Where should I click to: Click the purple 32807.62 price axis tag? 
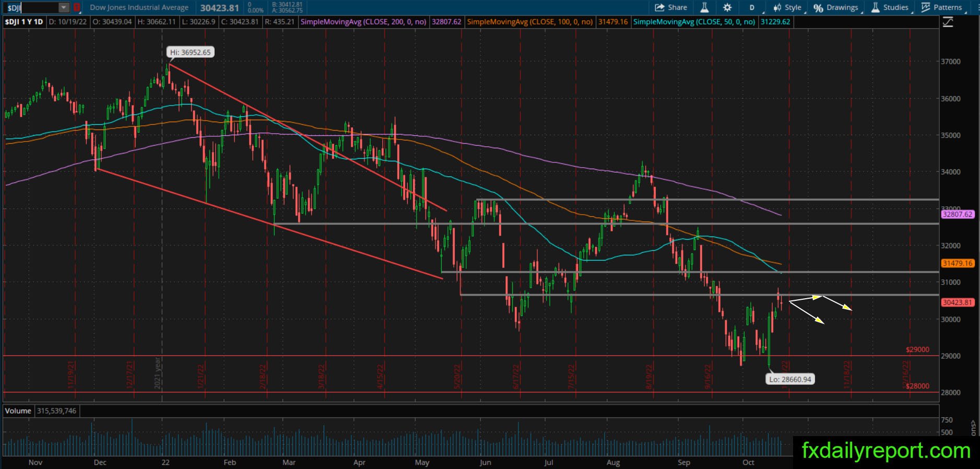958,214
